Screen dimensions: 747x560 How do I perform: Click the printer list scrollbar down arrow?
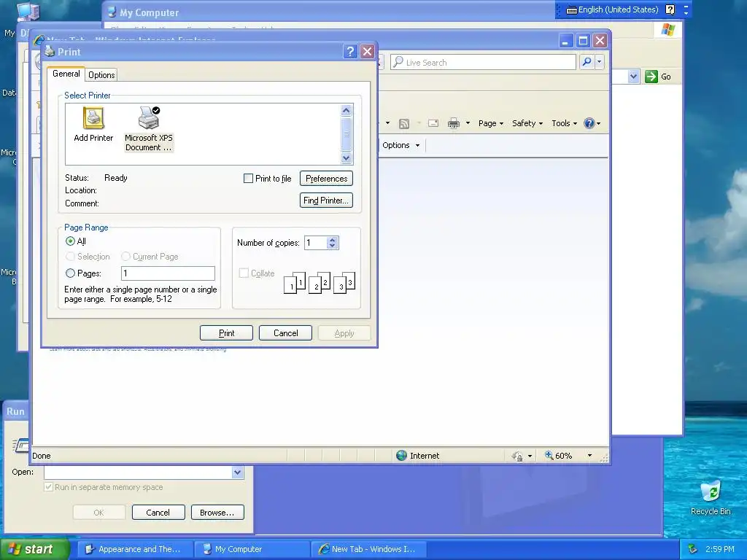coord(347,157)
